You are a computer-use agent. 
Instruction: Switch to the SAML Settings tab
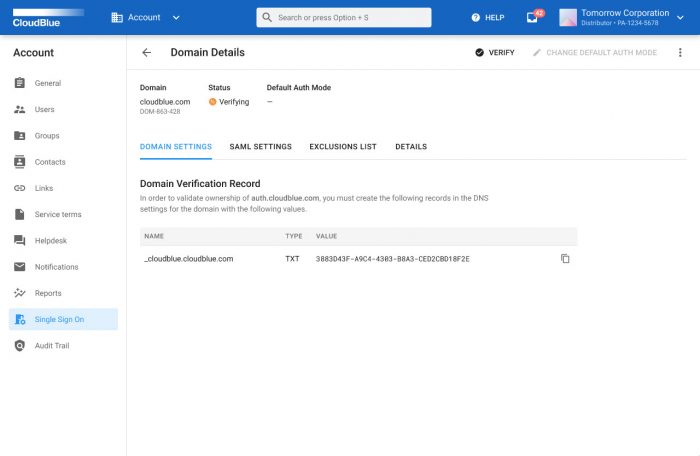(x=260, y=147)
